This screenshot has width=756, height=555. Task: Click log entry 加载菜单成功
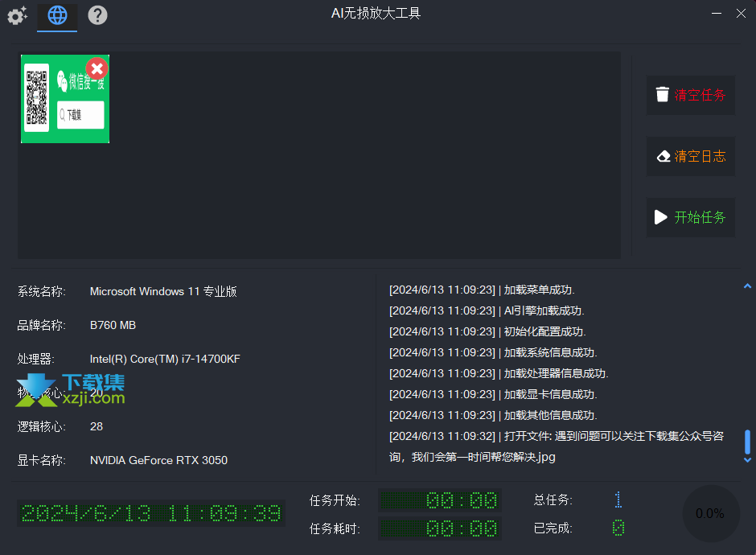click(x=482, y=290)
